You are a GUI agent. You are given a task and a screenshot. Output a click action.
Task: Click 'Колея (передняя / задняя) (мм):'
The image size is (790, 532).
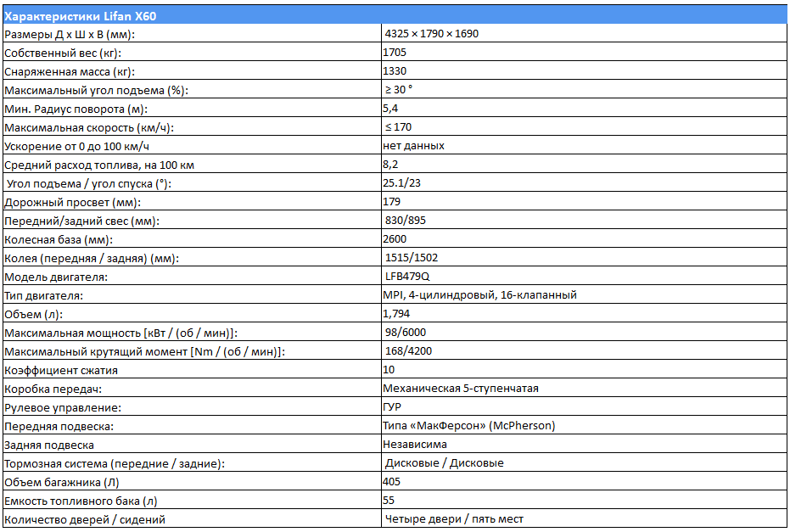[x=92, y=258]
